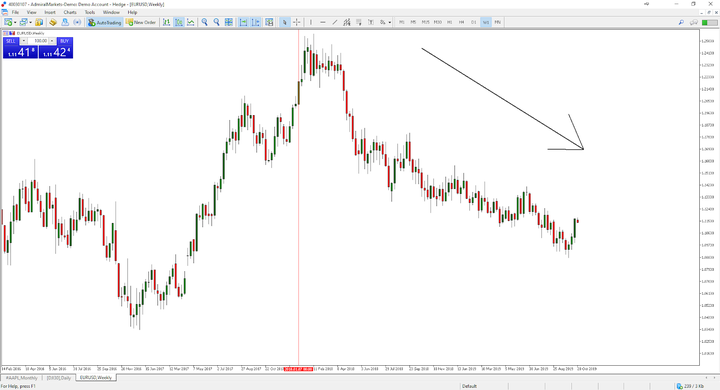Click the Zoom In magnifier icon
Image resolution: width=720 pixels, height=390 pixels.
click(204, 22)
